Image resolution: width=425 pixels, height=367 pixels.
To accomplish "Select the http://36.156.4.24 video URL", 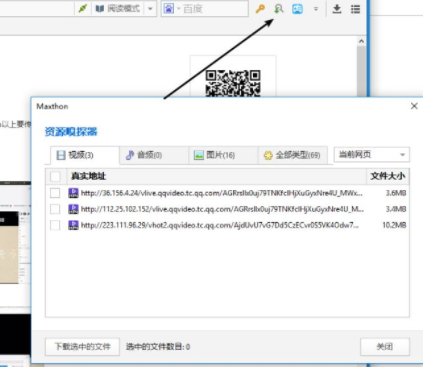I will 222,193.
